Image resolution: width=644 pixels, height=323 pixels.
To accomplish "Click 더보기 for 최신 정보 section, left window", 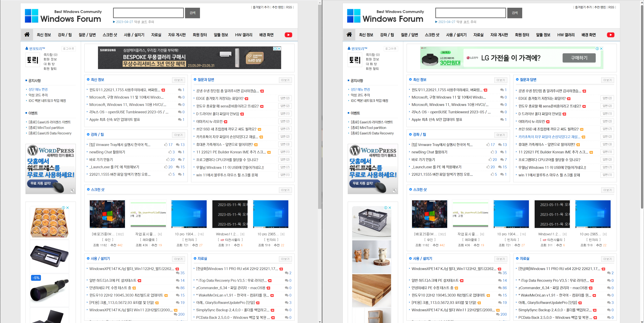I will tap(178, 80).
